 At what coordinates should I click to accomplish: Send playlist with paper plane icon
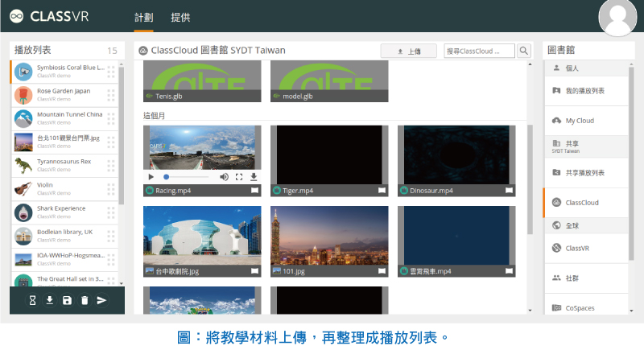pyautogui.click(x=101, y=300)
